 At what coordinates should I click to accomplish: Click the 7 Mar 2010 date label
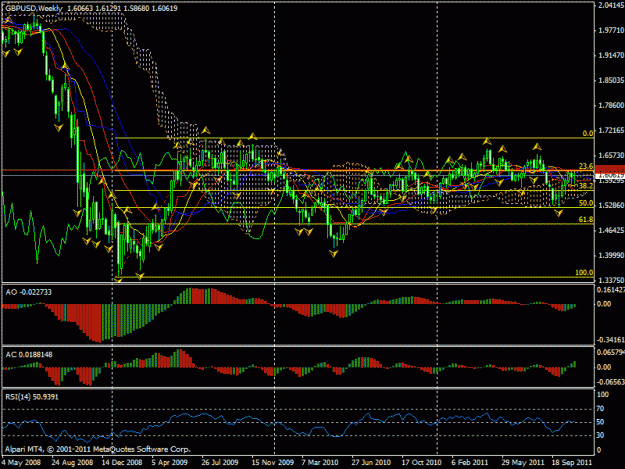(320, 463)
